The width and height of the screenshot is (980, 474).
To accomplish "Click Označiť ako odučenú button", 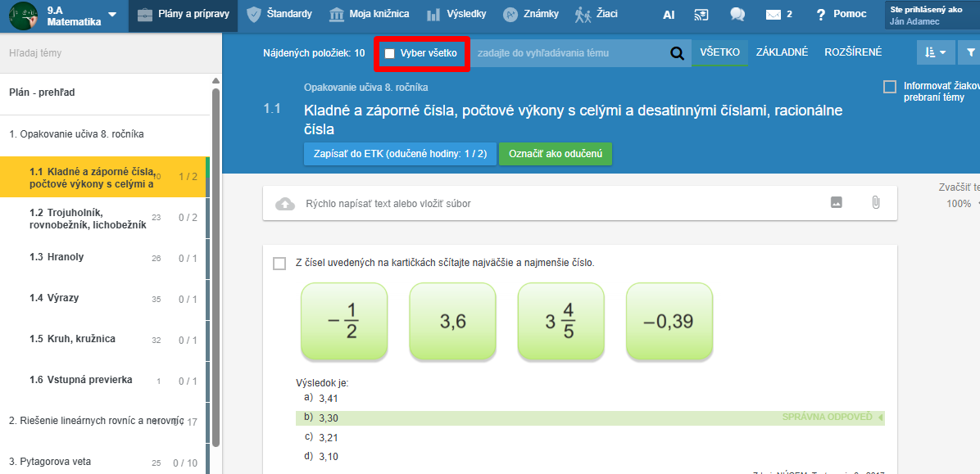I will coord(555,154).
